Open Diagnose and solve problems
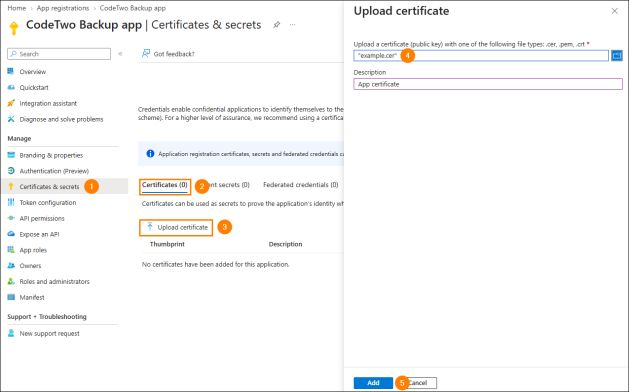Screen dimensions: 629x392 [x=61, y=119]
